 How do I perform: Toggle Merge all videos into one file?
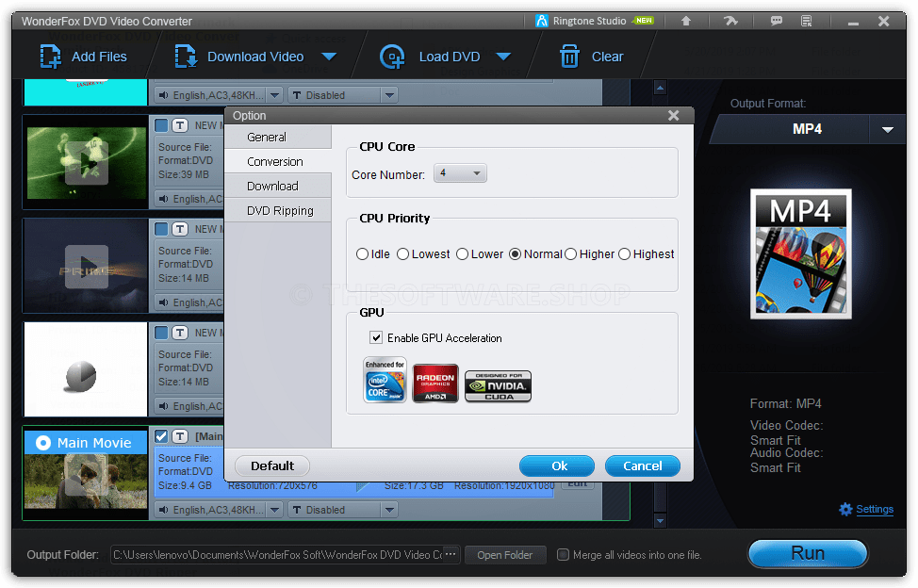(x=563, y=554)
